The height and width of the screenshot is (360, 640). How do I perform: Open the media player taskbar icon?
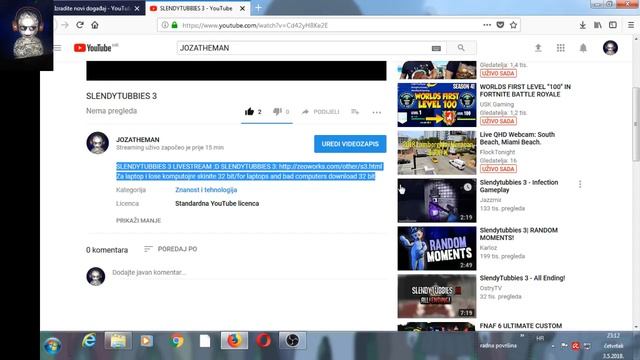click(x=147, y=341)
